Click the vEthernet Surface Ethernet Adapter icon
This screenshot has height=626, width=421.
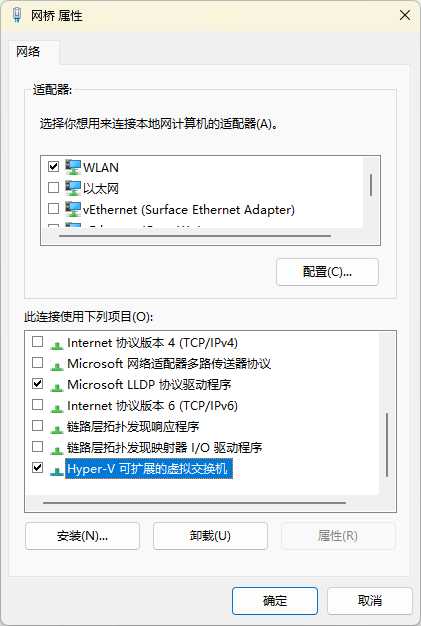73,209
